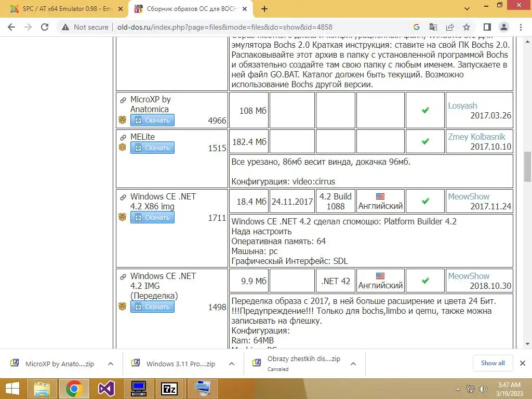Click link icon beside Windows CE .NET 4.2 X86 img

[x=123, y=197]
